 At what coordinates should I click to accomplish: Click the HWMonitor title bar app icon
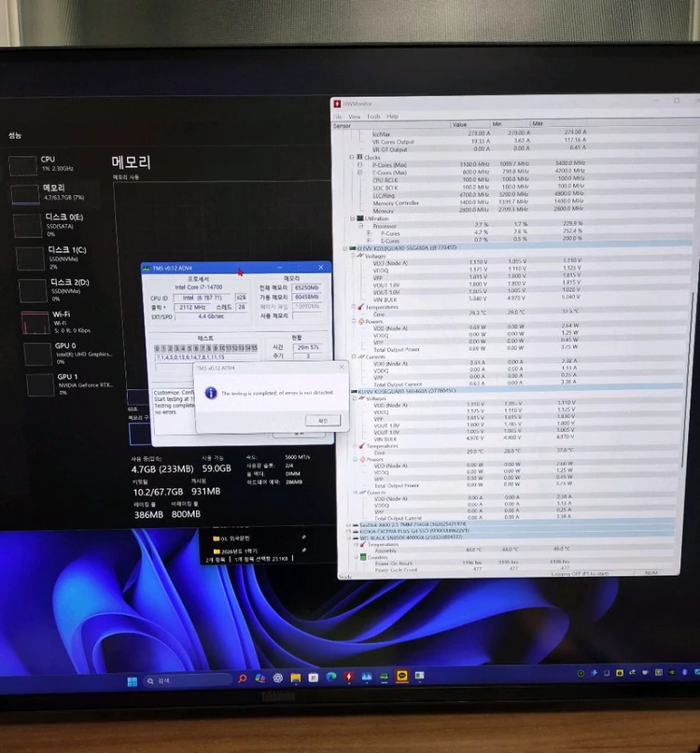[337, 104]
